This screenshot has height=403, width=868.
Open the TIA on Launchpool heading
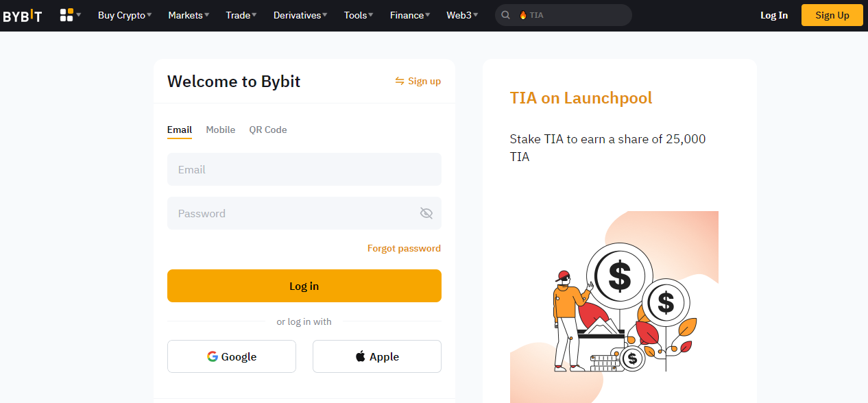click(581, 98)
